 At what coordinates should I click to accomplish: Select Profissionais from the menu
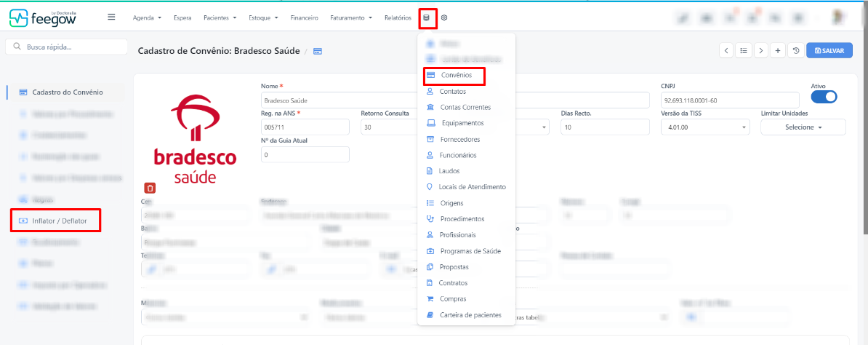point(458,235)
